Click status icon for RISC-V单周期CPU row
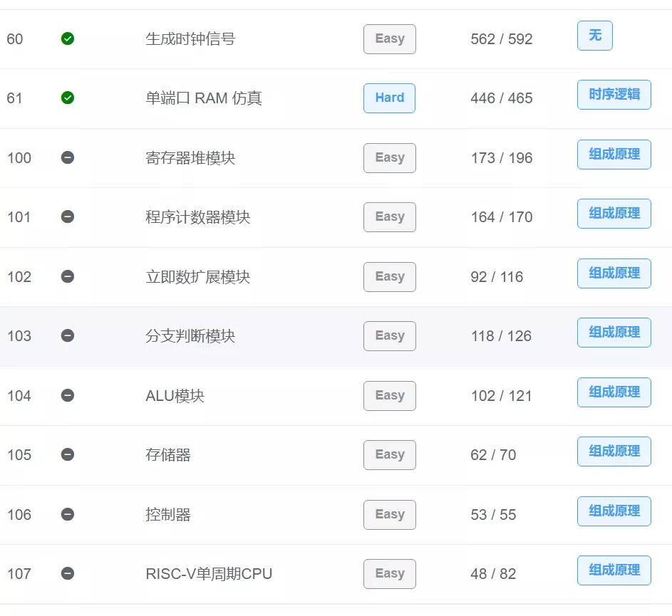This screenshot has height=616, width=672. point(68,573)
